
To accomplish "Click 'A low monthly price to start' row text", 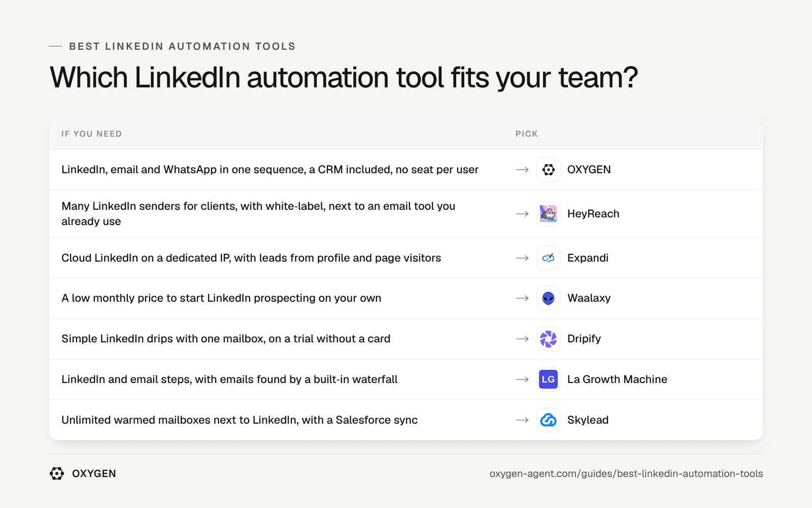I will tap(221, 298).
